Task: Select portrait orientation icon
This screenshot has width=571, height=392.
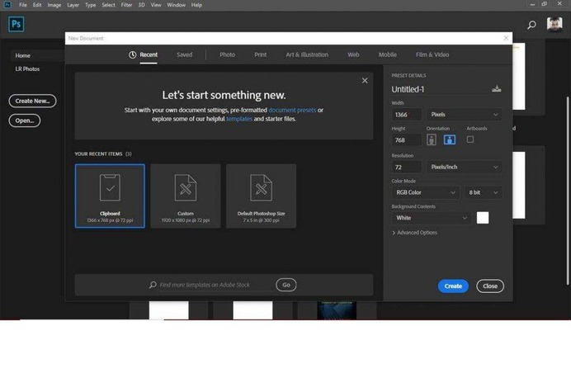Action: click(x=432, y=140)
